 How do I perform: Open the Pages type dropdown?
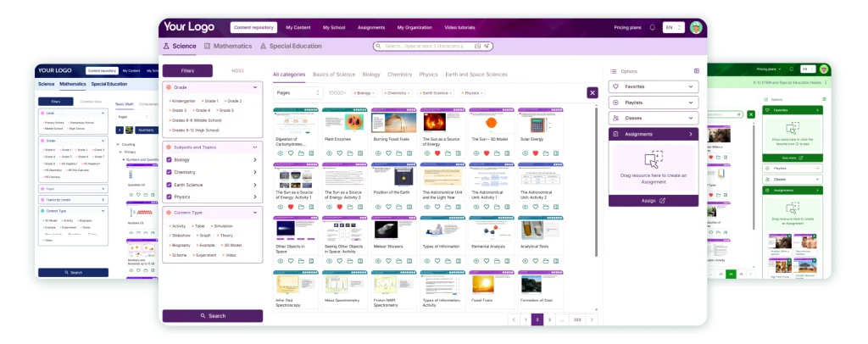(x=298, y=92)
